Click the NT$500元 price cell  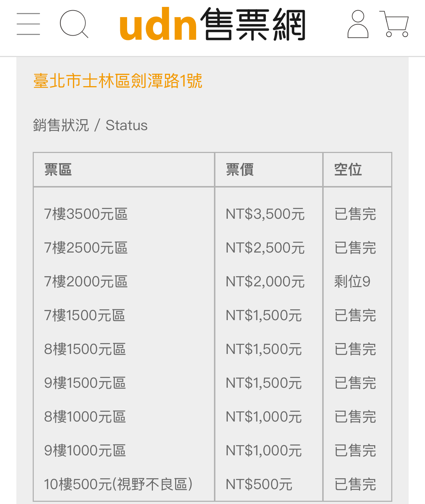[259, 484]
